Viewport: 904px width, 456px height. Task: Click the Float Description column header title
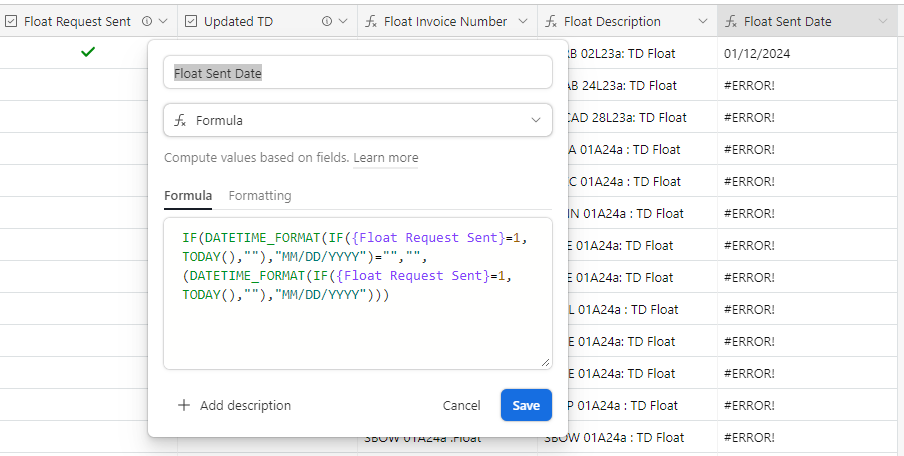click(612, 21)
